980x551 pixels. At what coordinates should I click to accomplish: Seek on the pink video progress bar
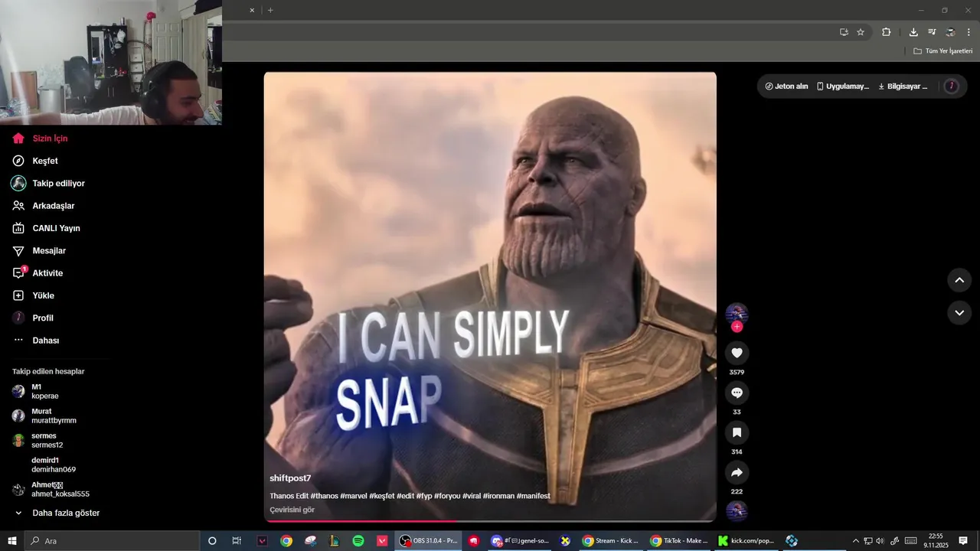click(x=490, y=521)
